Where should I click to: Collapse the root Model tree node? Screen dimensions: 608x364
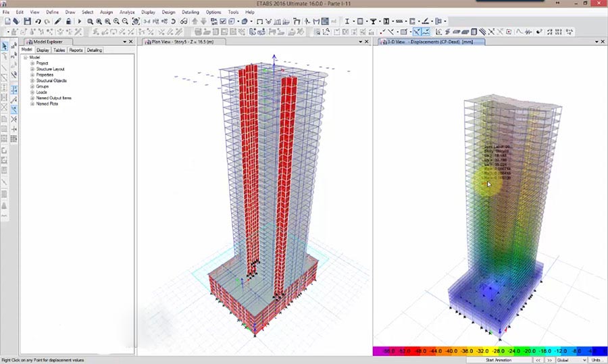coord(26,57)
